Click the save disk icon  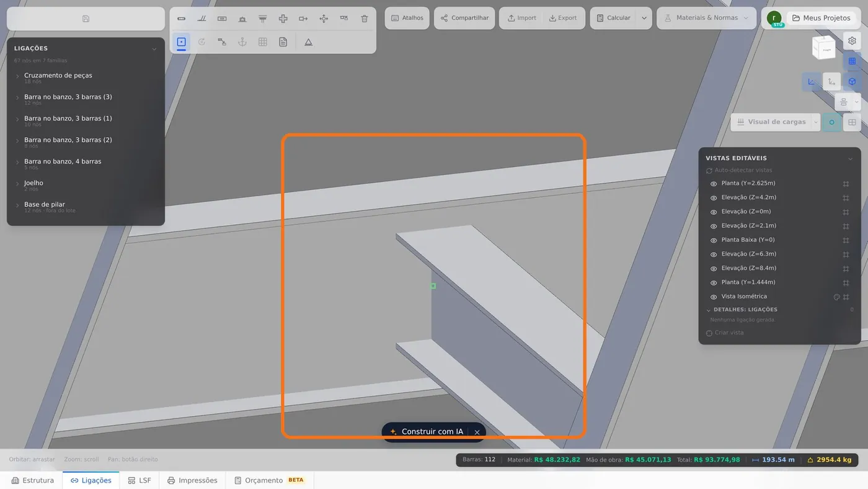[x=86, y=19]
